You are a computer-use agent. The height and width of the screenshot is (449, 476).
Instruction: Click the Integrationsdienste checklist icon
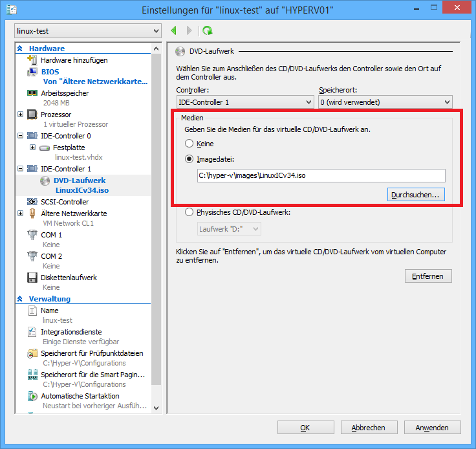point(32,332)
